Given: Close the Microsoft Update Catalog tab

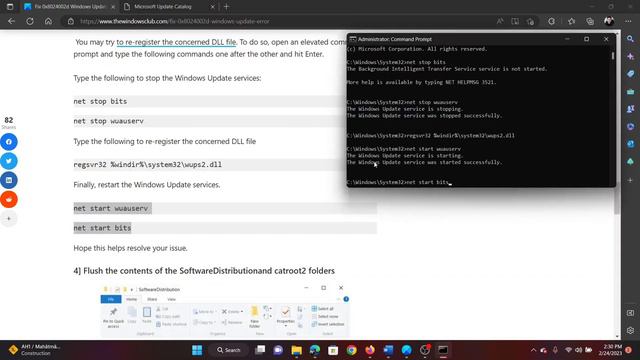Looking at the screenshot, I should click(212, 7).
